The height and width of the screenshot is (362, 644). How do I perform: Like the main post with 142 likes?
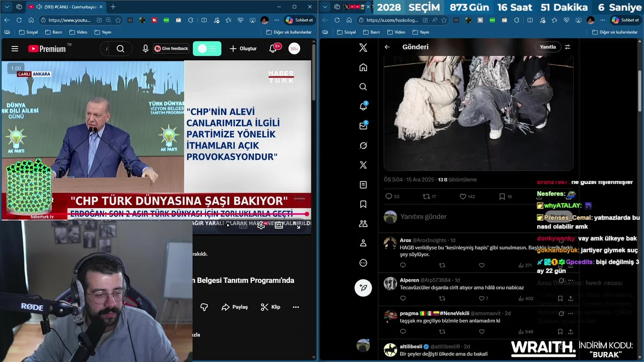click(467, 197)
